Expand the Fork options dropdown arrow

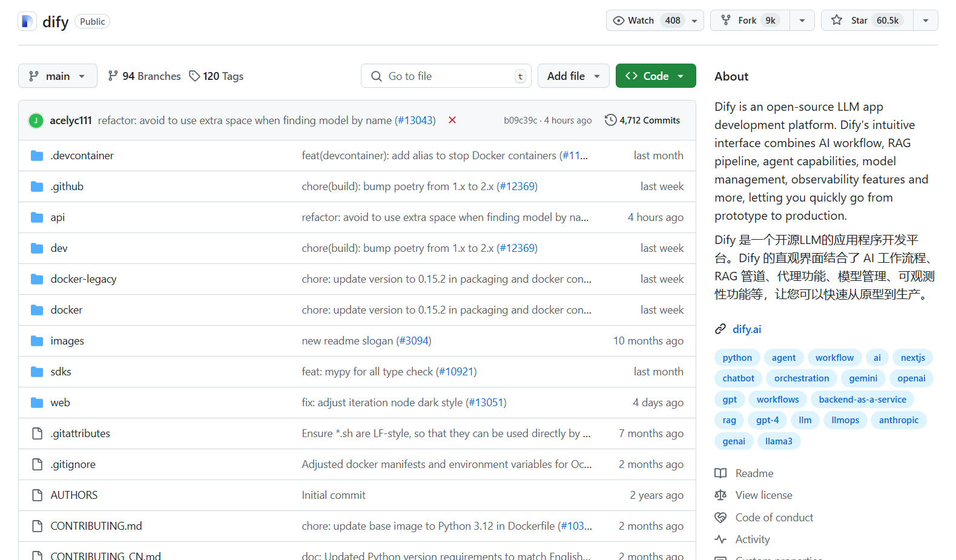click(x=802, y=21)
